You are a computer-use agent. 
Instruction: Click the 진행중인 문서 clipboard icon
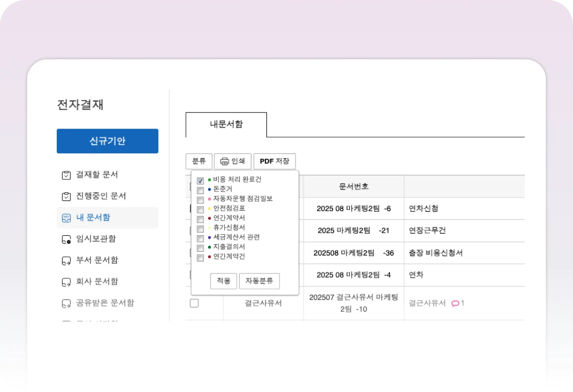pyautogui.click(x=66, y=196)
